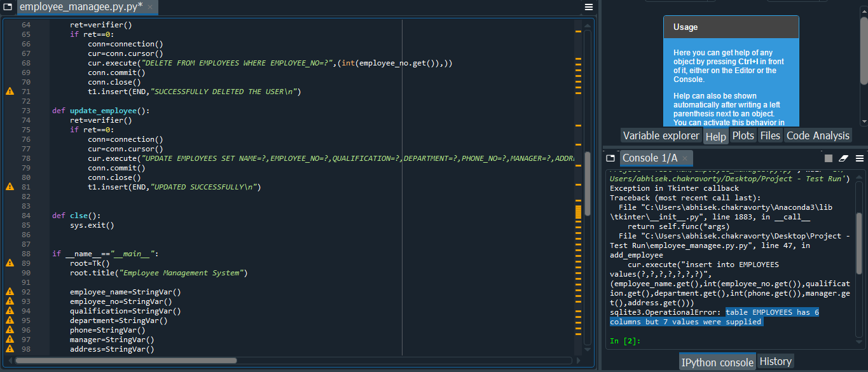Image resolution: width=868 pixels, height=372 pixels.
Task: Click line number 84 in gutter
Action: pyautogui.click(x=25, y=216)
